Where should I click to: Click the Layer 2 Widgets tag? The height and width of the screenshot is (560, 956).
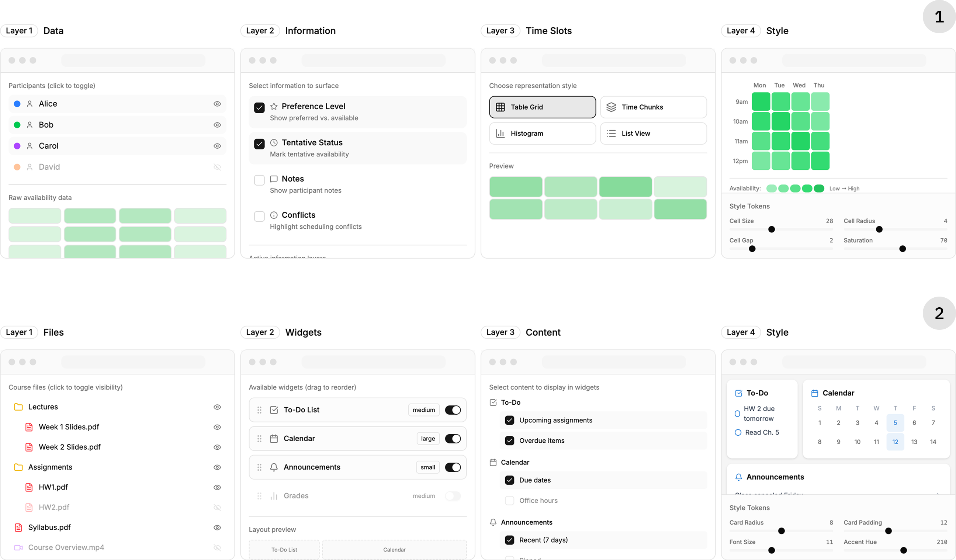pos(260,332)
